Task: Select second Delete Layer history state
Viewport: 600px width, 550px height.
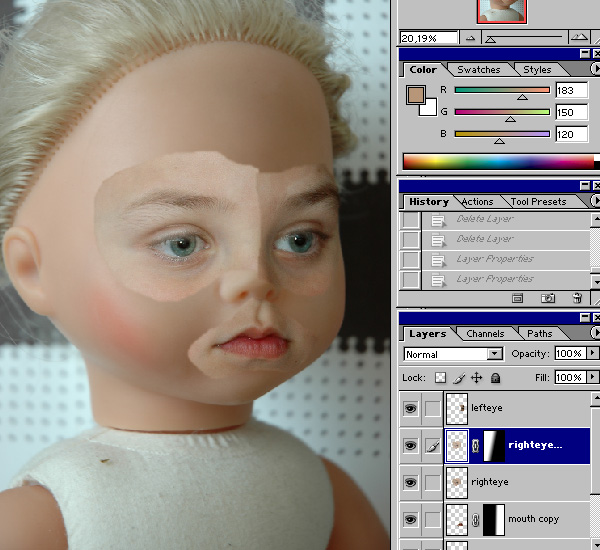Action: click(506, 240)
